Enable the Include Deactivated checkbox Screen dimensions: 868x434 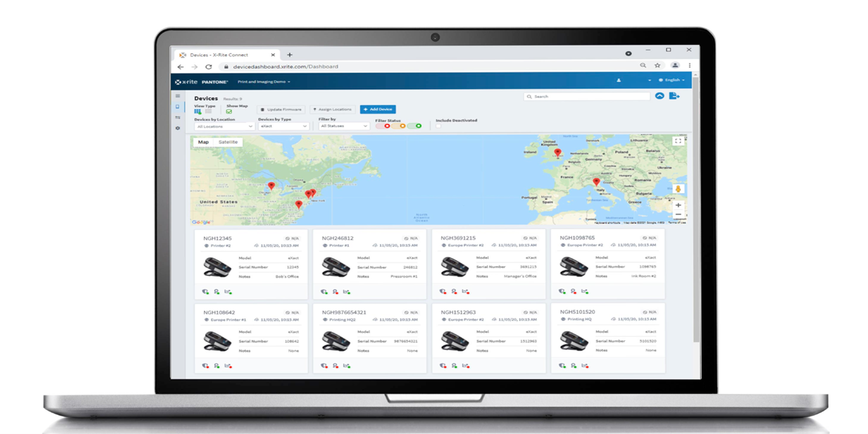(439, 126)
